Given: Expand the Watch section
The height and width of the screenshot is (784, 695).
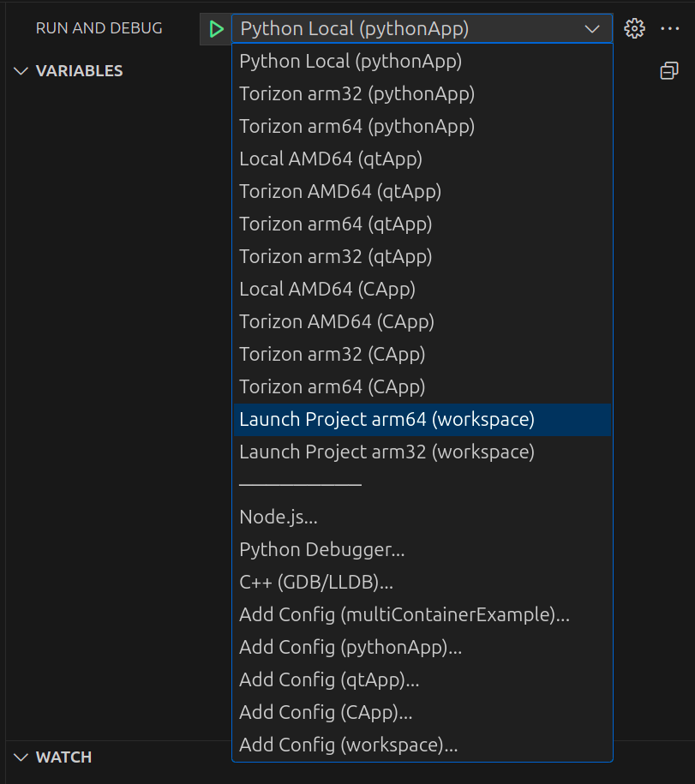Looking at the screenshot, I should click(x=21, y=757).
